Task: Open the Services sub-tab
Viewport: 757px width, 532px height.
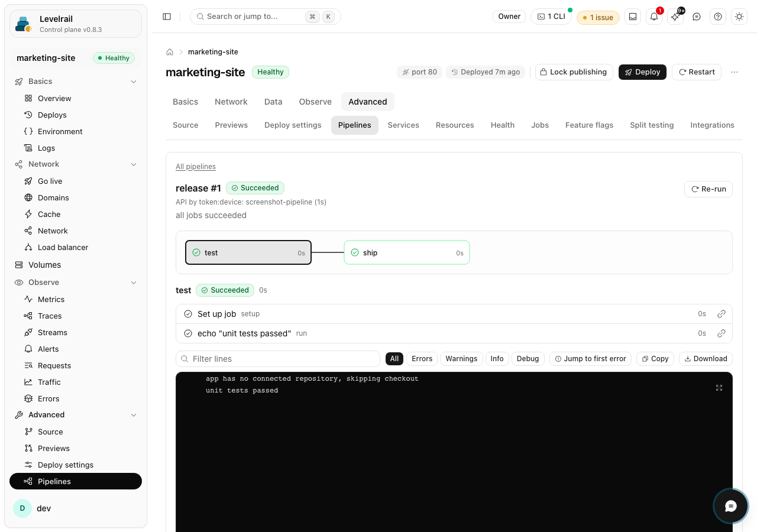Action: 403,125
